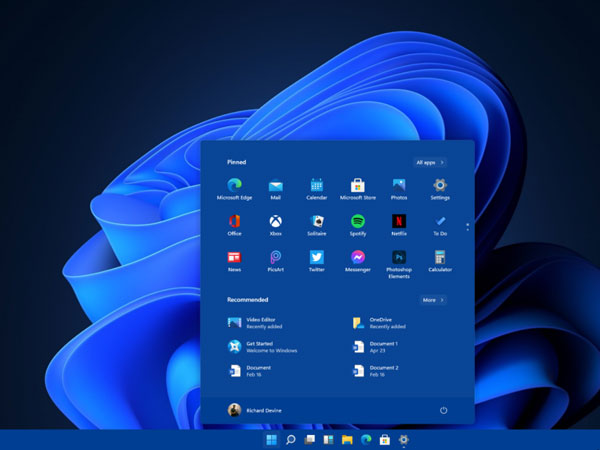Viewport: 600px width, 450px height.
Task: Open Document 2 in recommended
Action: tap(375, 371)
